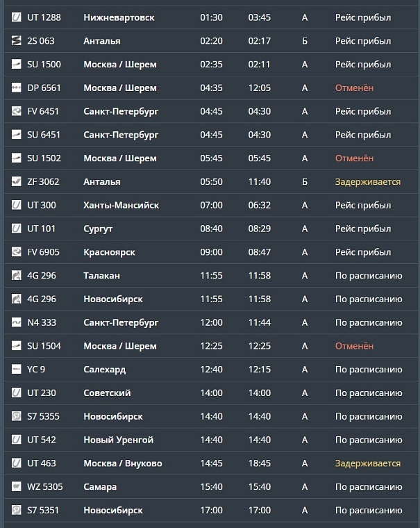Click expected time 11:40 of ZF 3062

(x=260, y=182)
